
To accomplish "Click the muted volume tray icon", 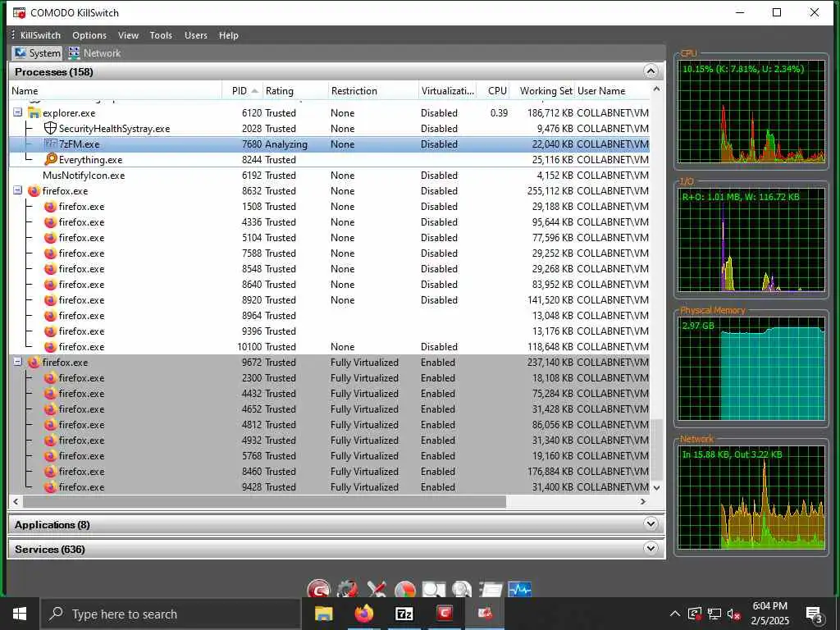I will pyautogui.click(x=733, y=614).
